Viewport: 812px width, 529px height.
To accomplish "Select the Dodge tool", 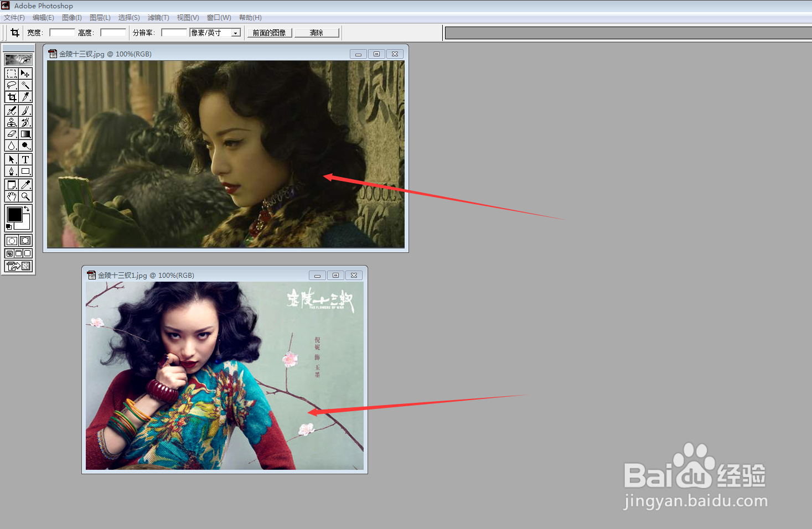I will tap(25, 146).
